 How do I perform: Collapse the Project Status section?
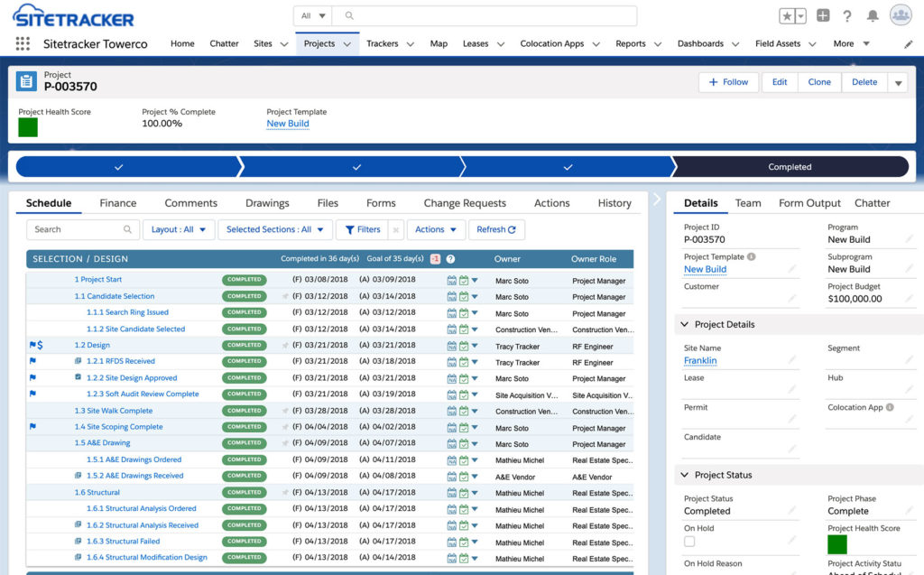(685, 475)
